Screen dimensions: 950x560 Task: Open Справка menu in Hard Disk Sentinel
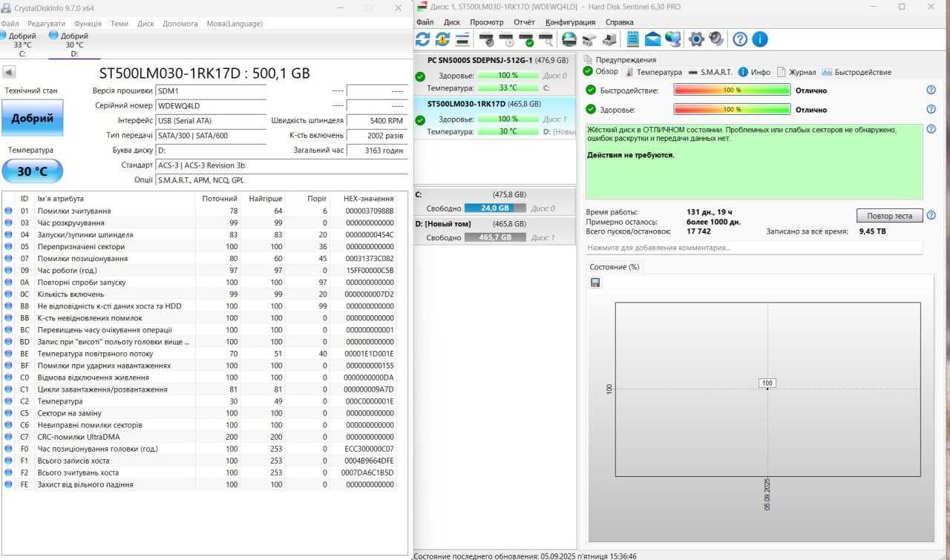coord(620,22)
